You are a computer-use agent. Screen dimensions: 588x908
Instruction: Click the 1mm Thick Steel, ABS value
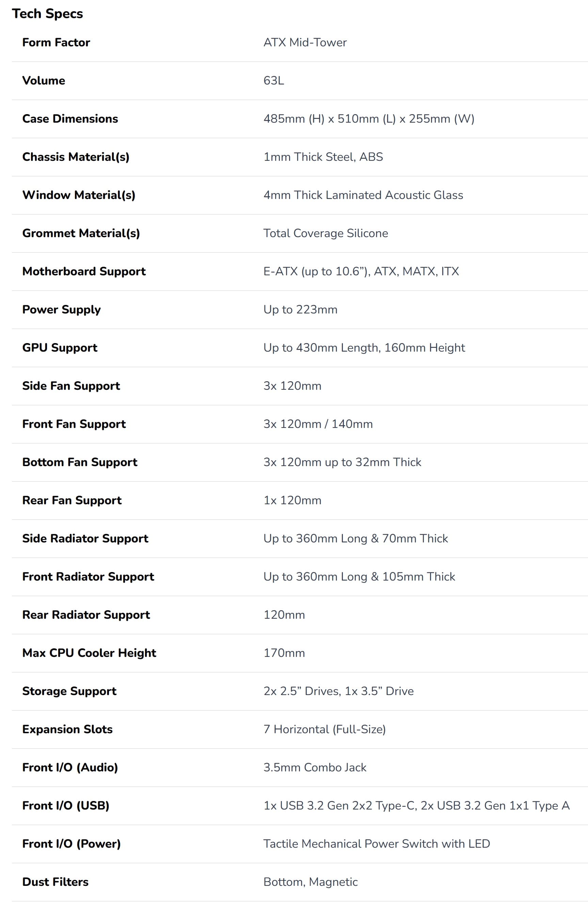click(323, 157)
